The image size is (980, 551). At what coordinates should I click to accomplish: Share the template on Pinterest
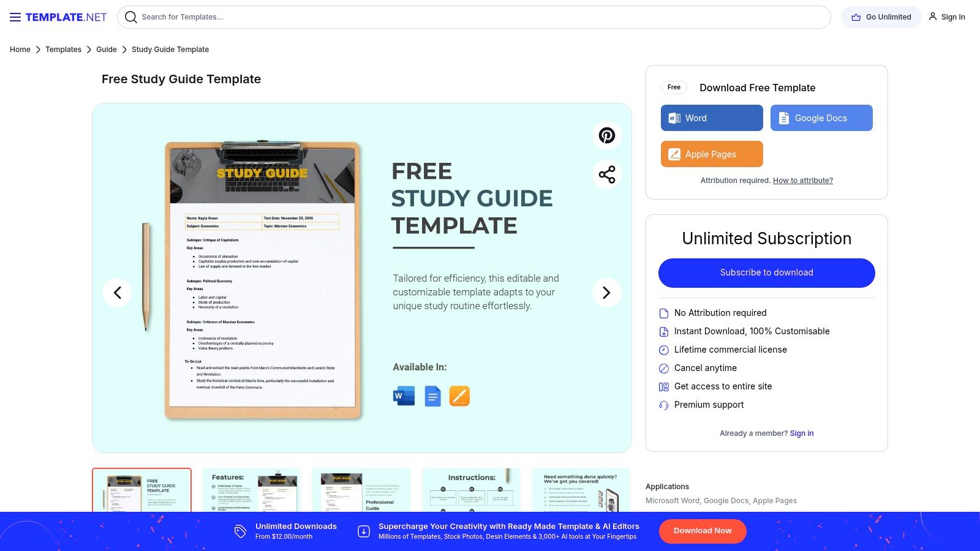click(607, 135)
